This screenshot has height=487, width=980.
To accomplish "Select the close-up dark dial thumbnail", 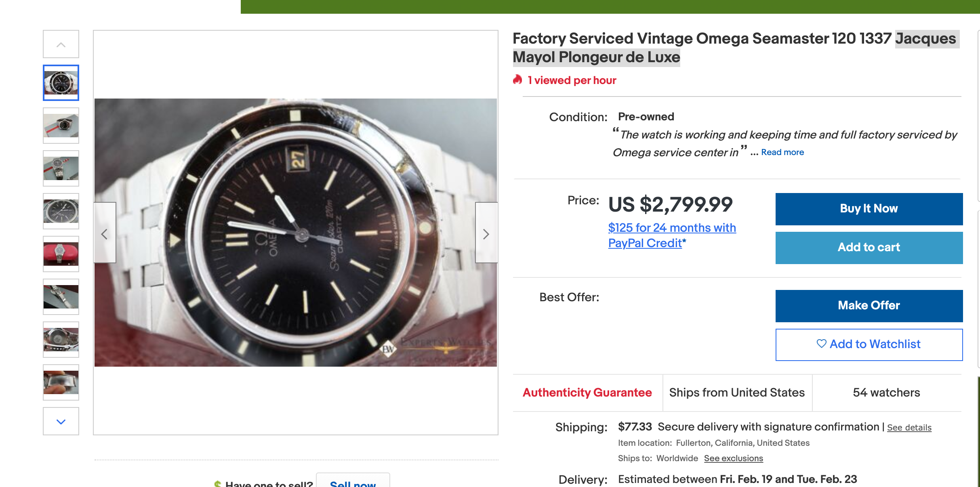I will coord(61,211).
